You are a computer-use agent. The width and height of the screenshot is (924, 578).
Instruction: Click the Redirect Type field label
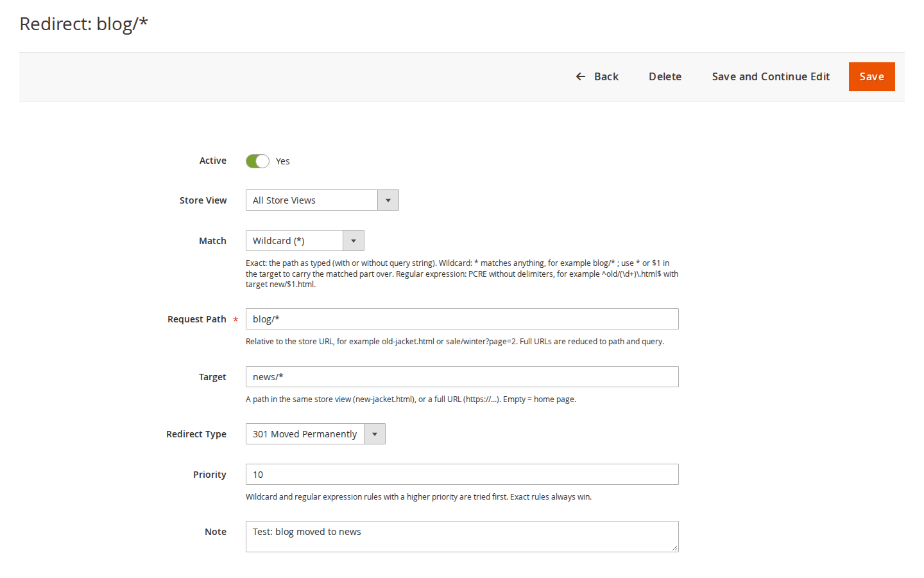tap(196, 434)
